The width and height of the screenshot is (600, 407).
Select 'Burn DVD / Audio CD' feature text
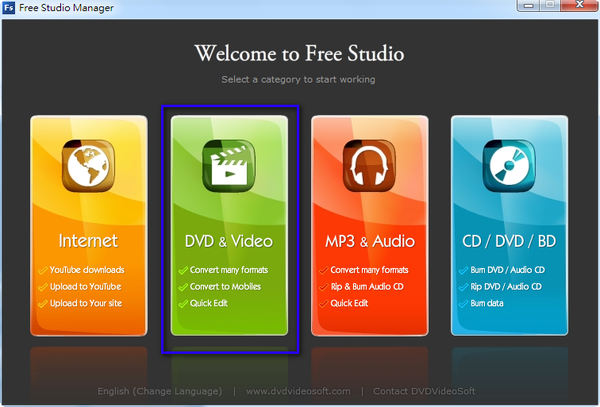click(507, 270)
